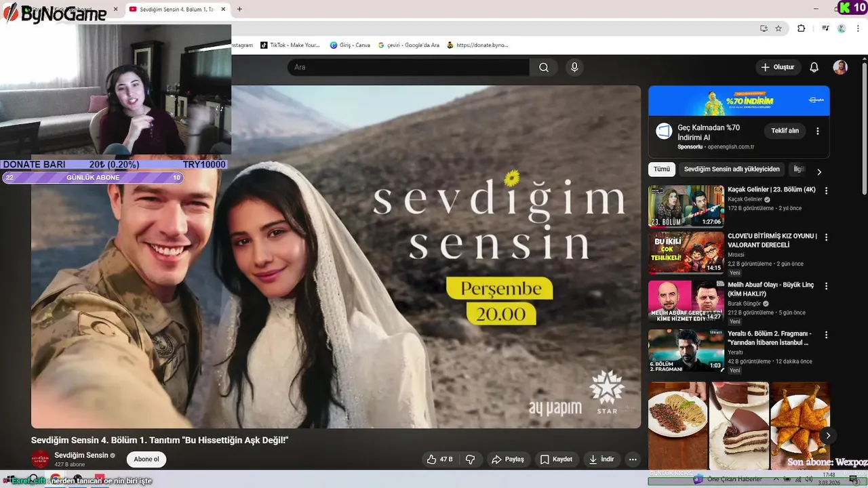This screenshot has height=488, width=868.
Task: Like the video with thumbs up
Action: (439, 460)
